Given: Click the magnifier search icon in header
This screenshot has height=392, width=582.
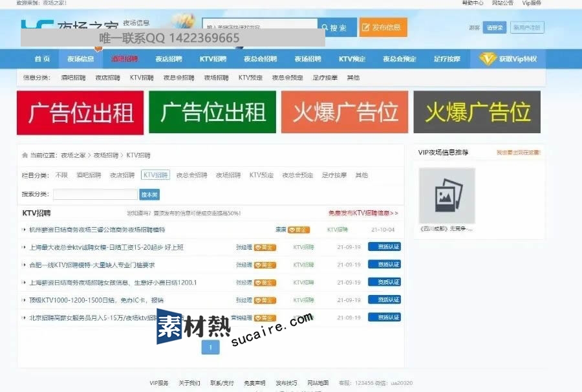Looking at the screenshot, I should click(323, 28).
